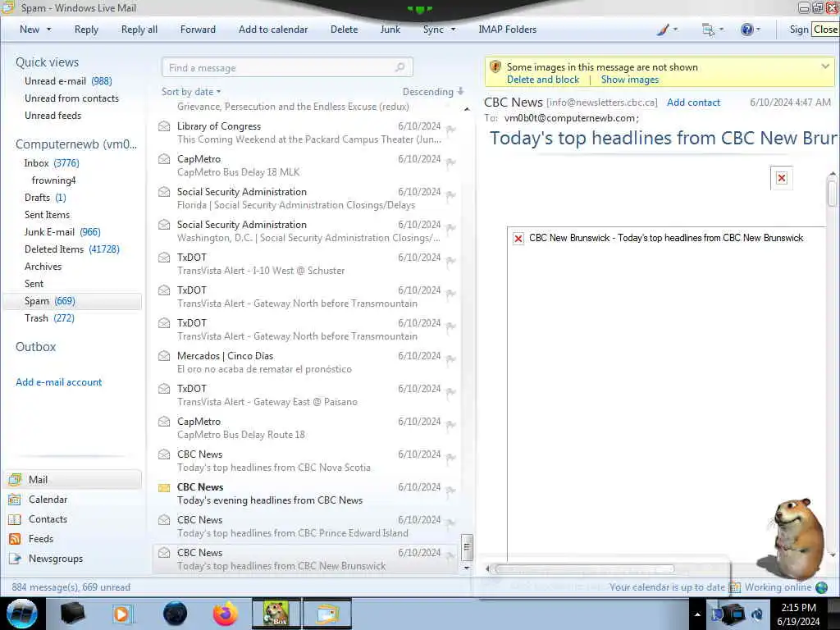Click the Reply toolbar button

pyautogui.click(x=86, y=30)
